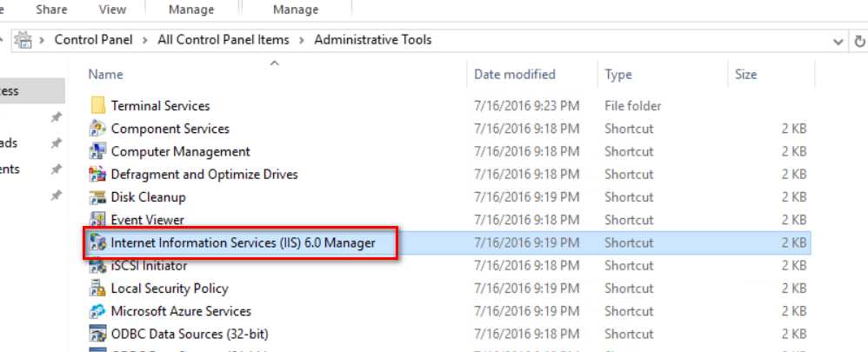Select the Local Security Policy icon
868x352 pixels.
click(x=97, y=289)
